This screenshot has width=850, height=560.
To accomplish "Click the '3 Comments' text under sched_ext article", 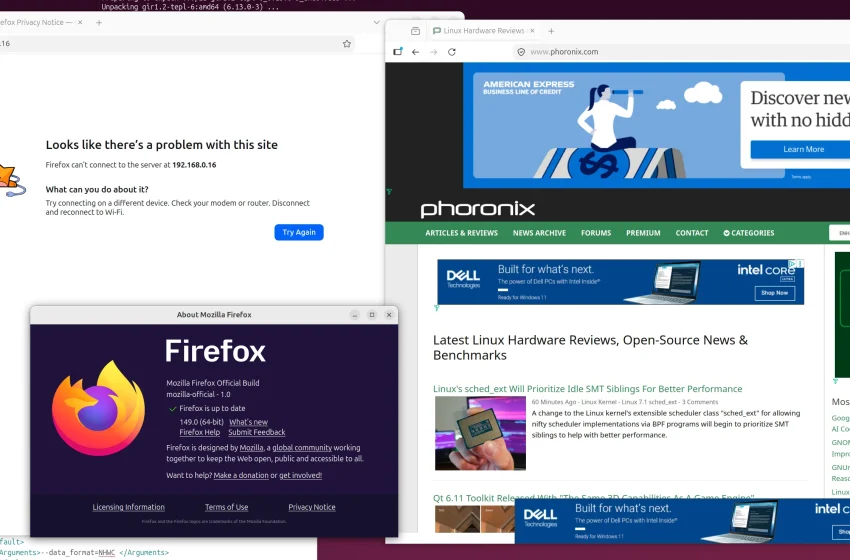I will pyautogui.click(x=700, y=402).
